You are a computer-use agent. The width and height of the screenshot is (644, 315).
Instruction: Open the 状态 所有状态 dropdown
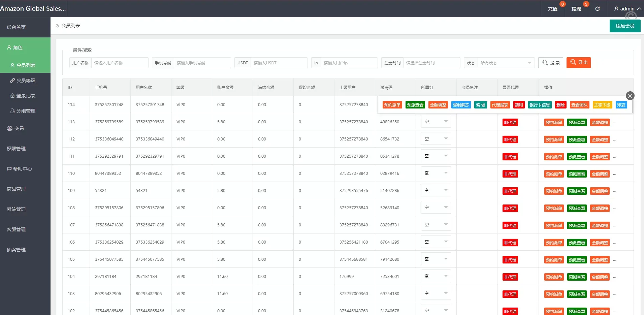pos(505,63)
